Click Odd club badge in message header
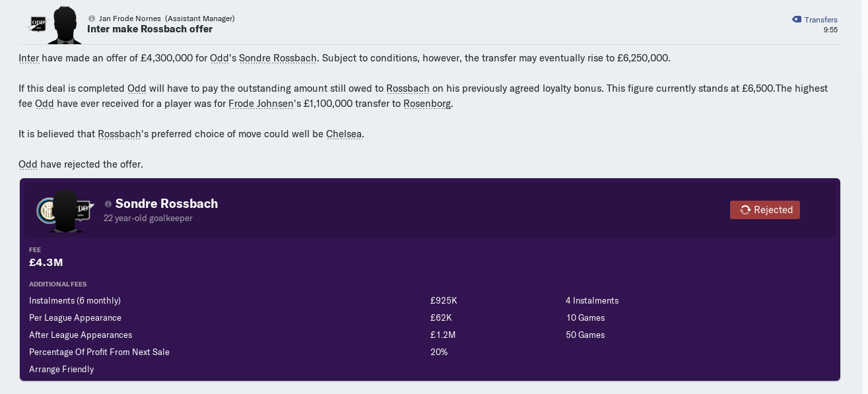Screen dimensions: 868x394 point(38,24)
